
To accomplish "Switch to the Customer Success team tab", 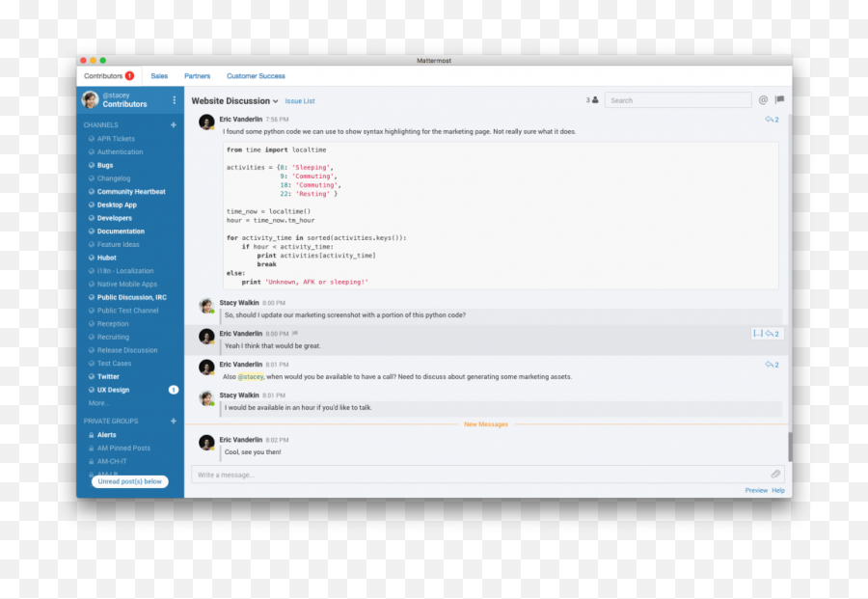I will click(256, 76).
